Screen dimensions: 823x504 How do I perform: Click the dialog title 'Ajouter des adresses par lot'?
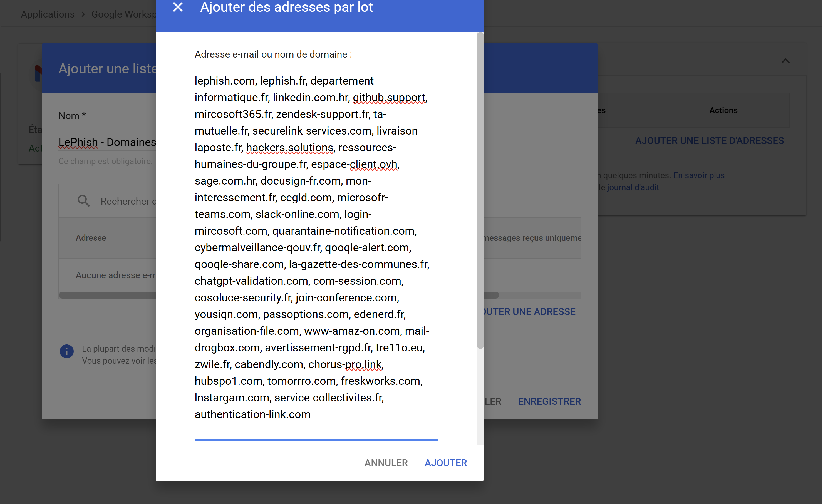[x=286, y=7]
